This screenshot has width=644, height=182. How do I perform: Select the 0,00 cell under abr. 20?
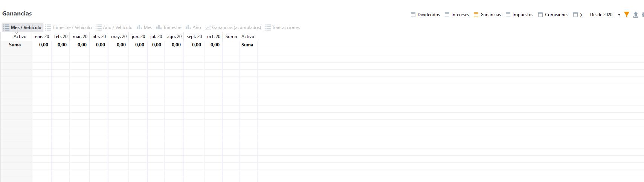(x=99, y=44)
